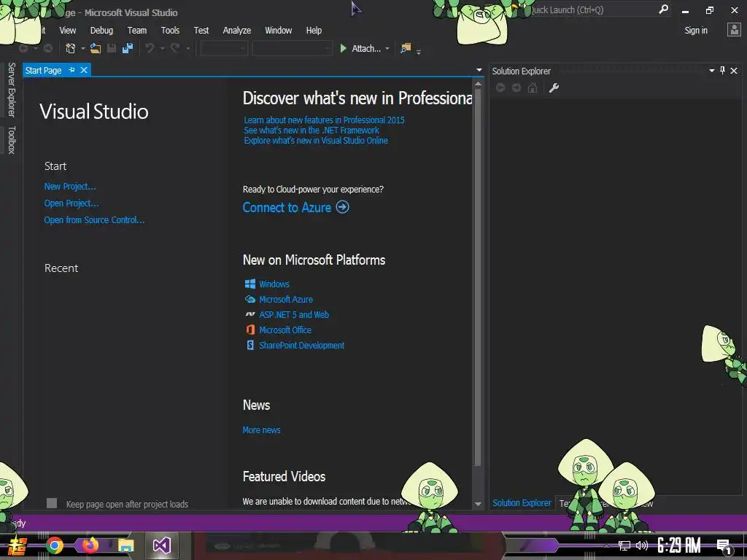Expand the Attach button dropdown arrow

(387, 49)
